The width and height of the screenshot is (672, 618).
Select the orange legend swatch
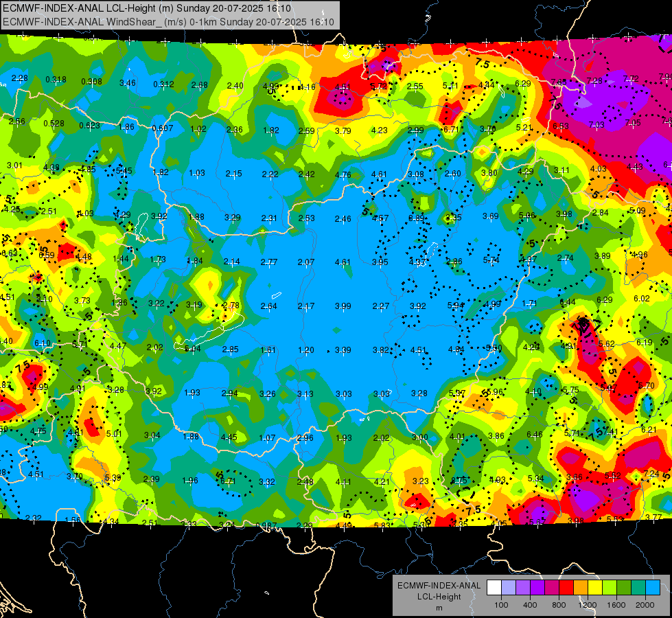tap(581, 588)
